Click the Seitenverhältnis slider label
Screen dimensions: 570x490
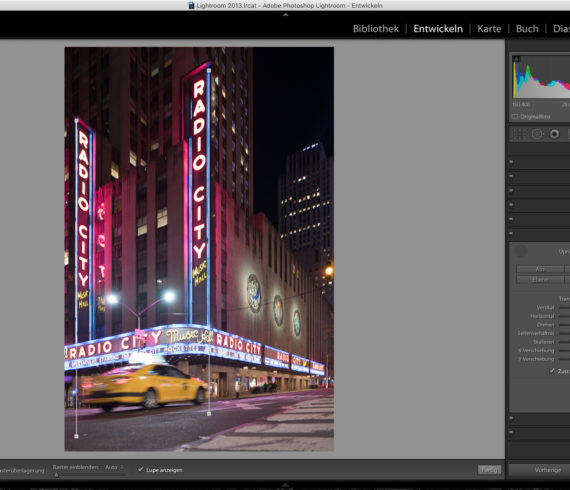(x=536, y=333)
